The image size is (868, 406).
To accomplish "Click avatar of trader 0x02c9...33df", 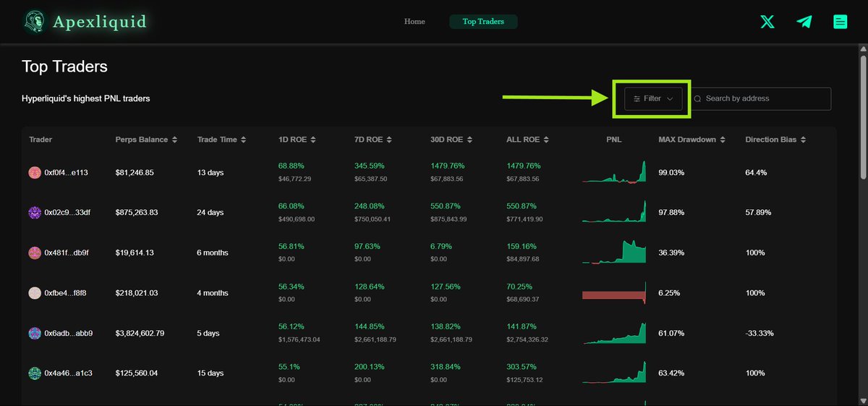I will (x=34, y=213).
